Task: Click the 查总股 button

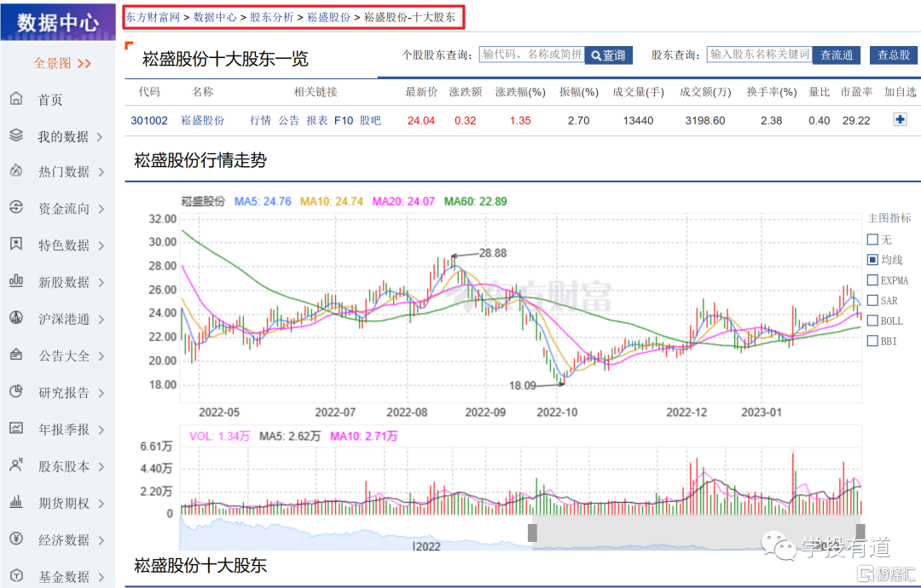Action: click(x=894, y=55)
